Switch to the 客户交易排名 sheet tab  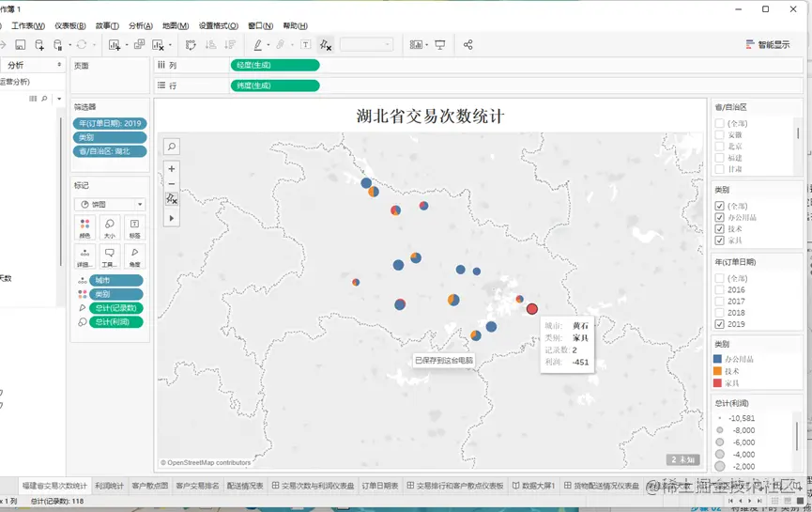(x=197, y=486)
